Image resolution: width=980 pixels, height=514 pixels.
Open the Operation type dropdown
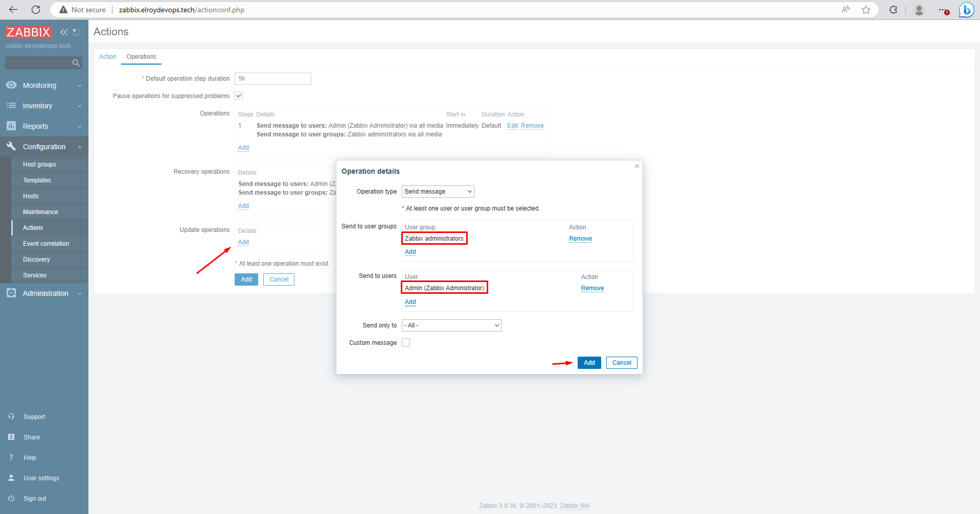[x=438, y=192]
